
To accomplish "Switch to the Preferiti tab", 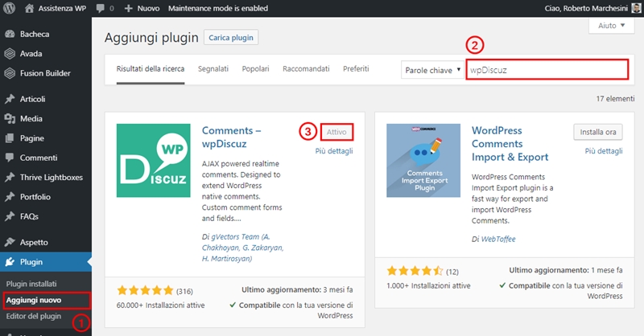I will 356,69.
